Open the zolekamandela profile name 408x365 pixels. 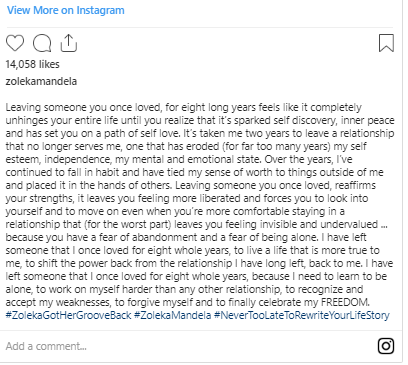(41, 81)
